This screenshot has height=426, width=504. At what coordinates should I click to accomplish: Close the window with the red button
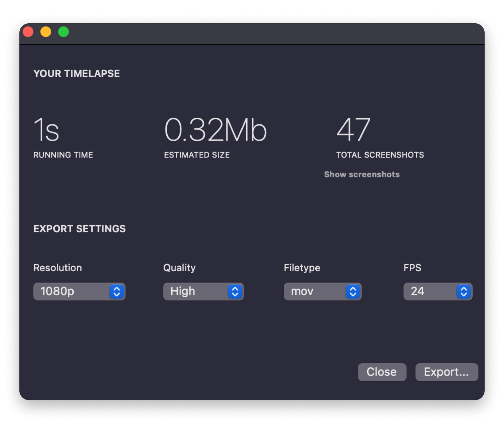click(28, 32)
